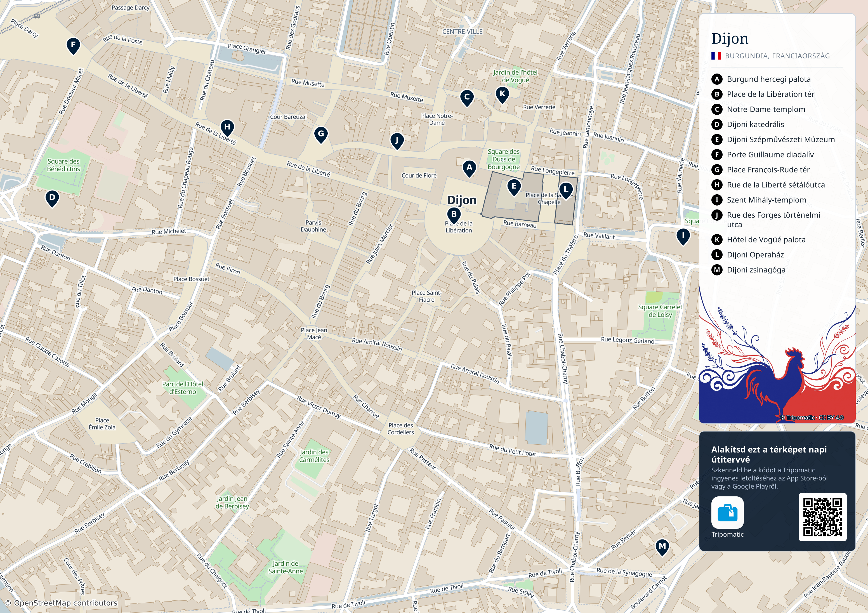Click legend badge A for Burgund hercegi palota
This screenshot has height=613, width=868.
coord(717,79)
